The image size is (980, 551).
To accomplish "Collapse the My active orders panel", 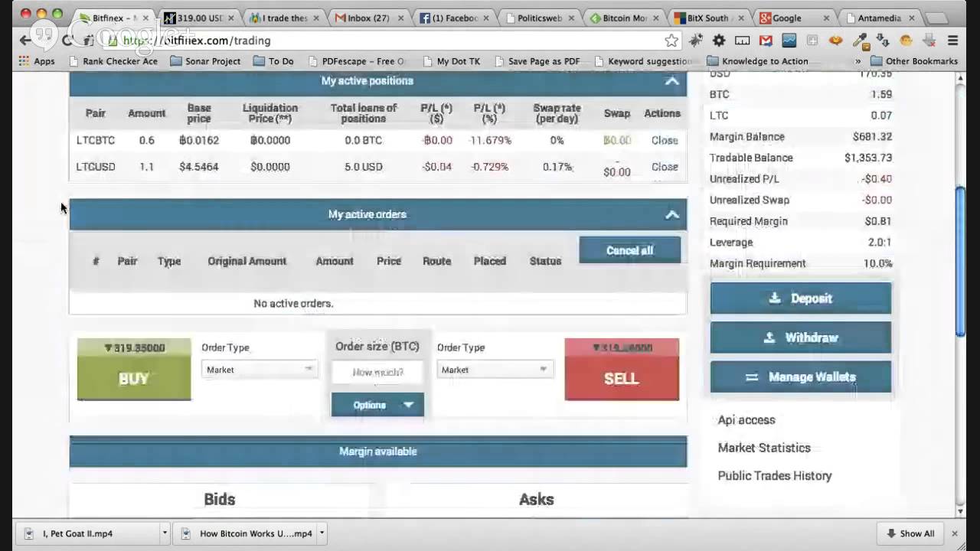I will [x=671, y=215].
